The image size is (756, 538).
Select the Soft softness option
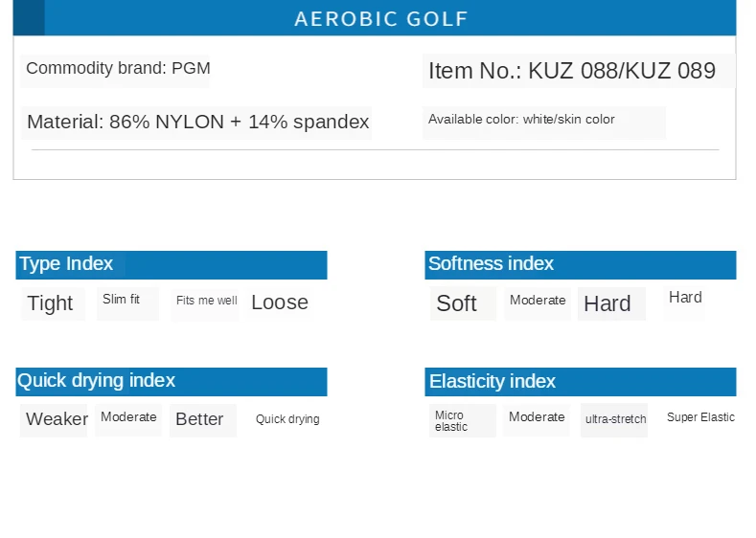click(x=456, y=303)
